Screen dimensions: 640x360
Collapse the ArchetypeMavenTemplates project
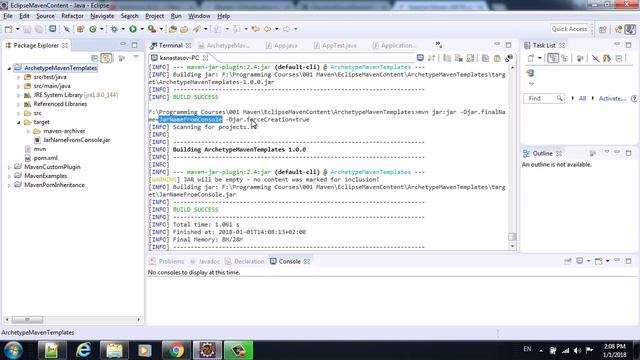[9, 68]
